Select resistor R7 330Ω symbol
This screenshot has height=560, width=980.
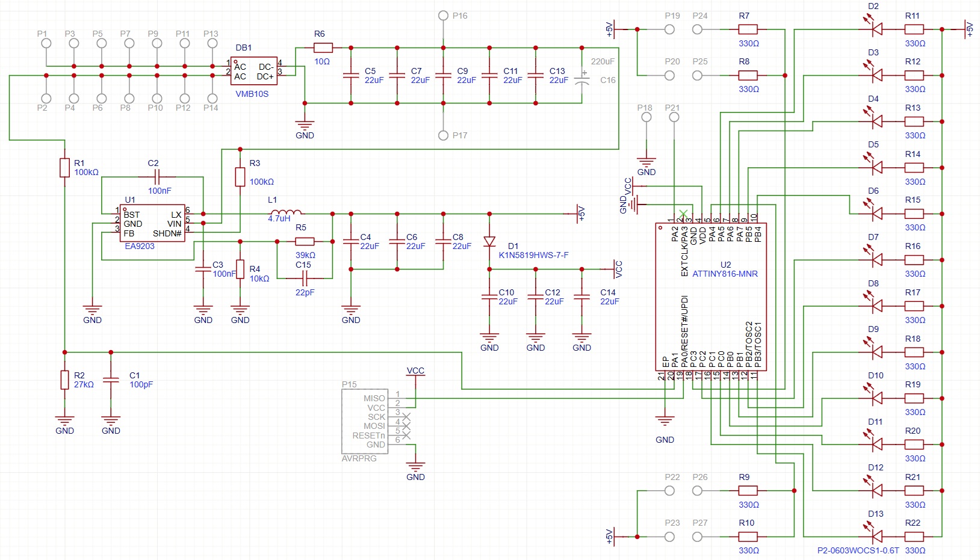point(748,29)
